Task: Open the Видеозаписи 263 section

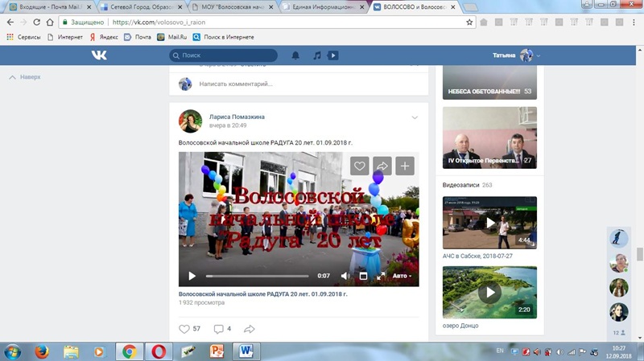Action: click(x=467, y=185)
